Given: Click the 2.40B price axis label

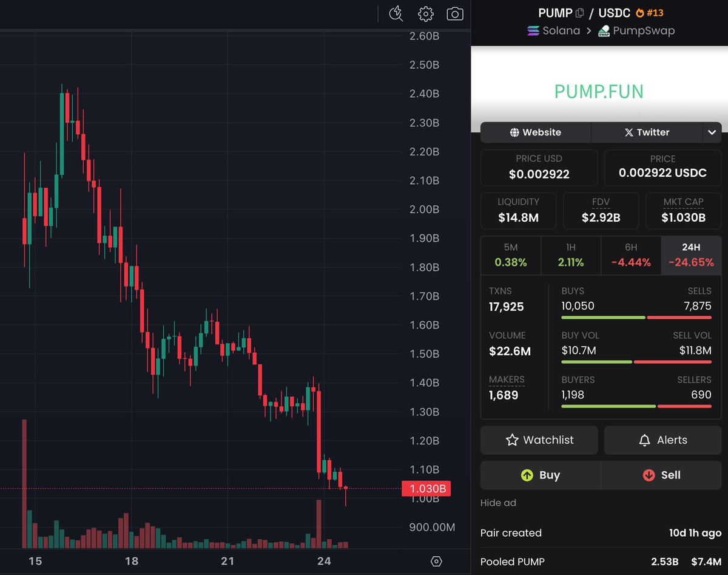Looking at the screenshot, I should 424,94.
